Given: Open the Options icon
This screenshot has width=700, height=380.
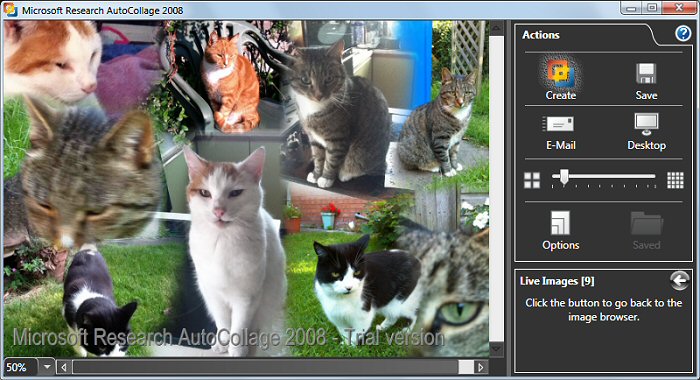Looking at the screenshot, I should 560,223.
